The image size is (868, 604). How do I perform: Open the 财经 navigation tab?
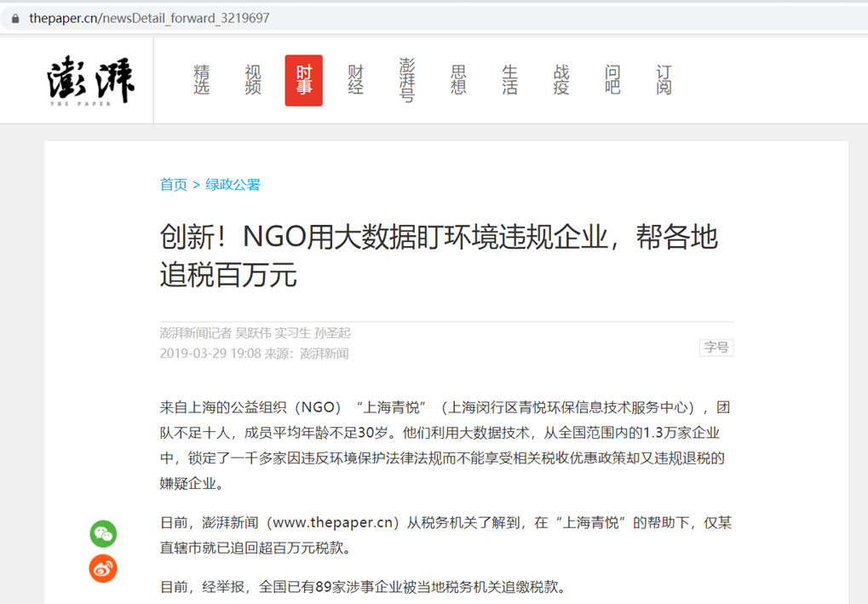356,80
